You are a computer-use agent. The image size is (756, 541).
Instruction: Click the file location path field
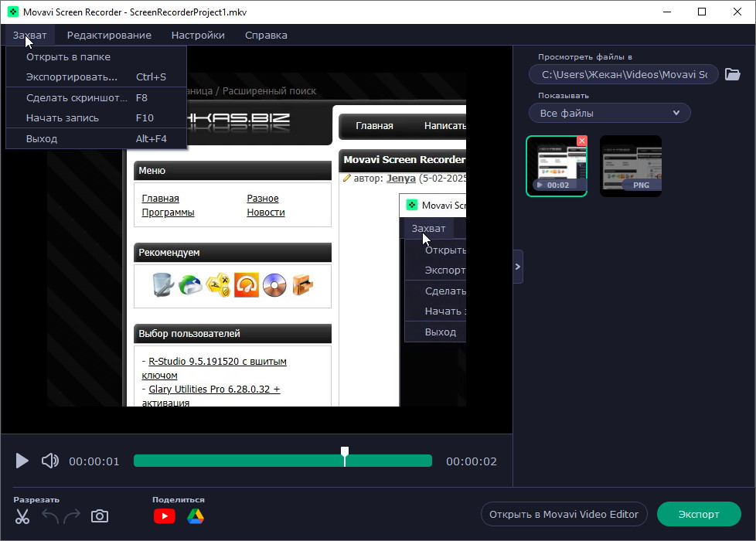point(623,75)
